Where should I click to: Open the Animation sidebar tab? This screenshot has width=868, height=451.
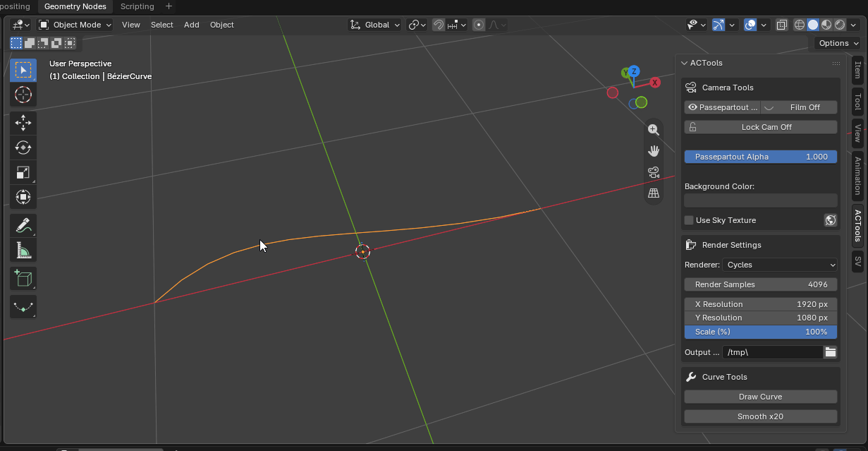coord(857,176)
